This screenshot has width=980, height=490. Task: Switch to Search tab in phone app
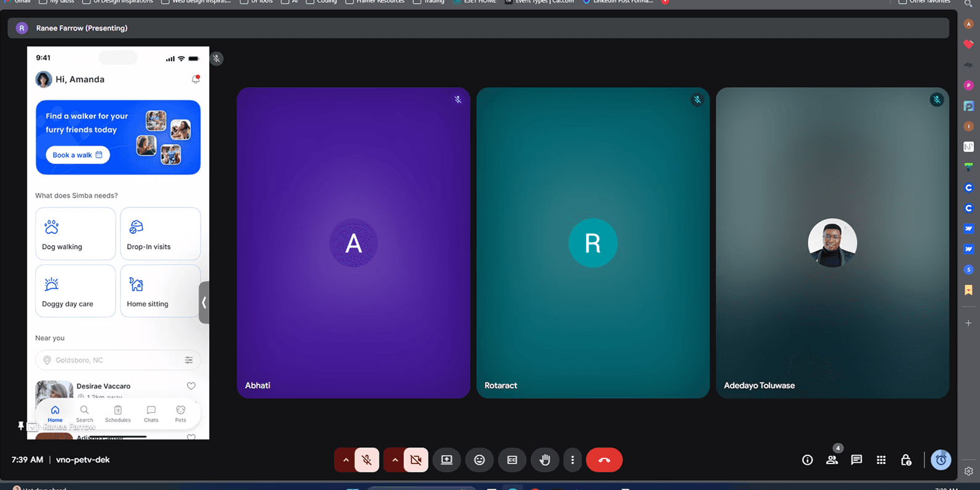point(85,414)
